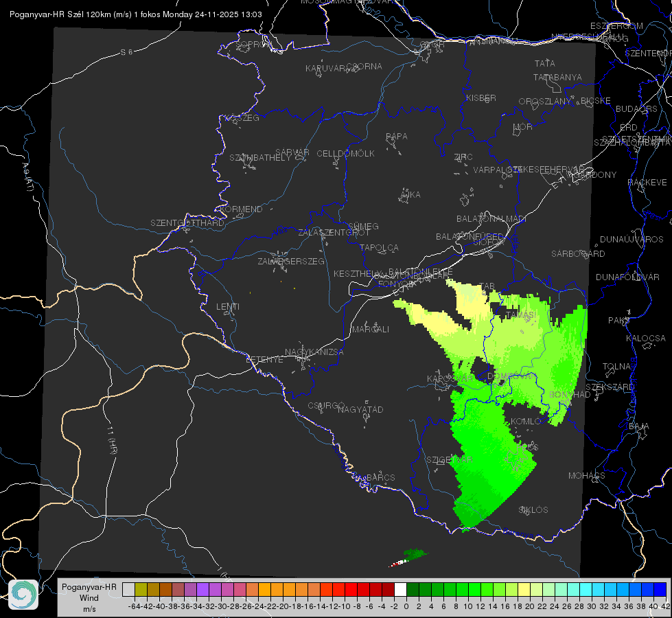Click the PAPA city label
Image resolution: width=672 pixels, height=618 pixels.
pyautogui.click(x=397, y=137)
